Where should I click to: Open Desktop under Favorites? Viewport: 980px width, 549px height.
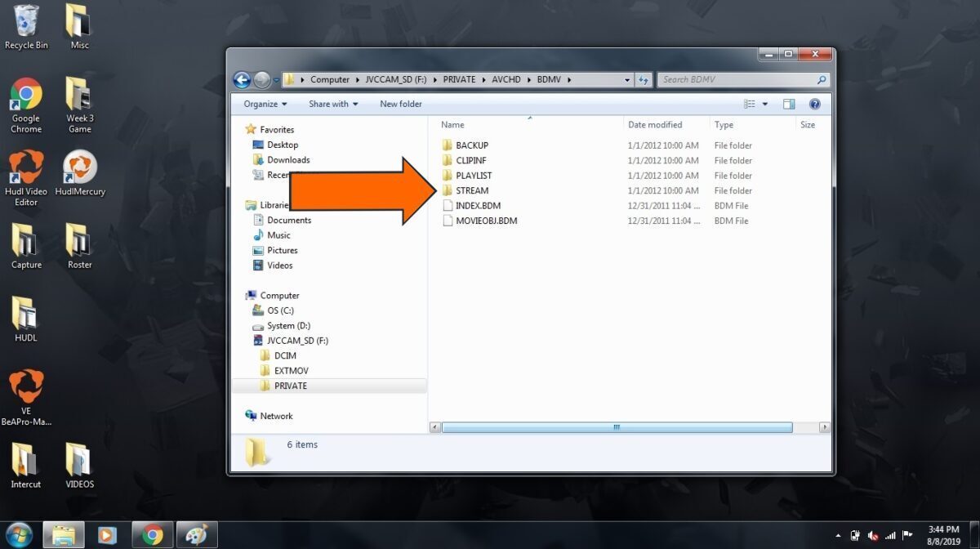pos(283,145)
